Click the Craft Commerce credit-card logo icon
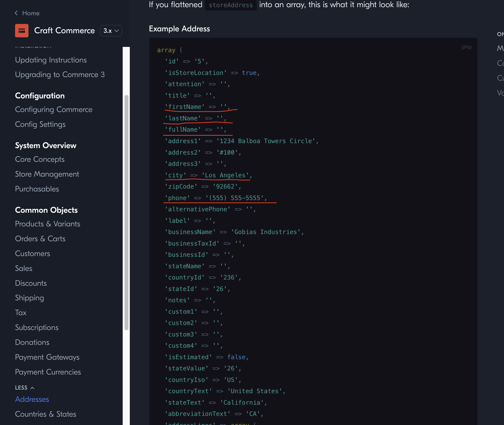The image size is (504, 425). [22, 31]
